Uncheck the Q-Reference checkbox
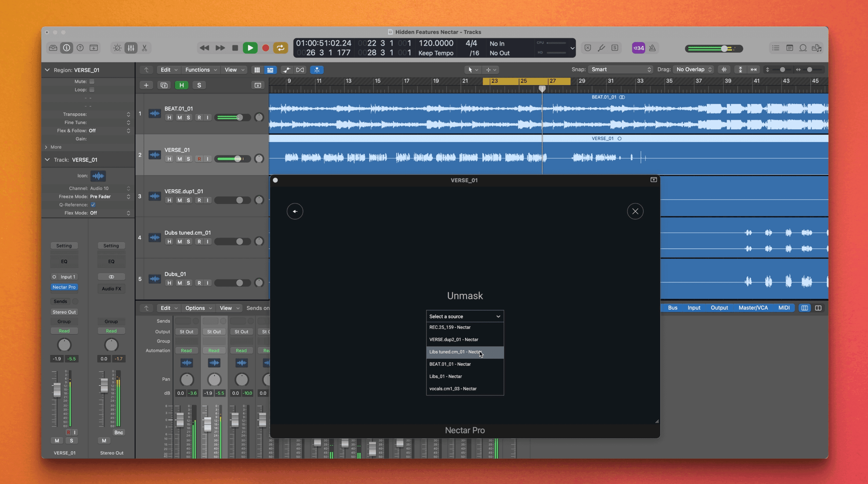868x484 pixels. (x=93, y=205)
